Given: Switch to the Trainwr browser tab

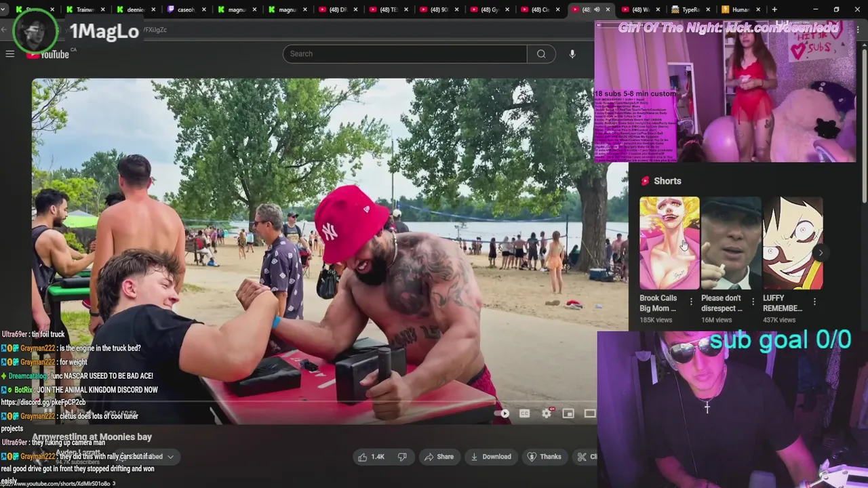Looking at the screenshot, I should 85,9.
